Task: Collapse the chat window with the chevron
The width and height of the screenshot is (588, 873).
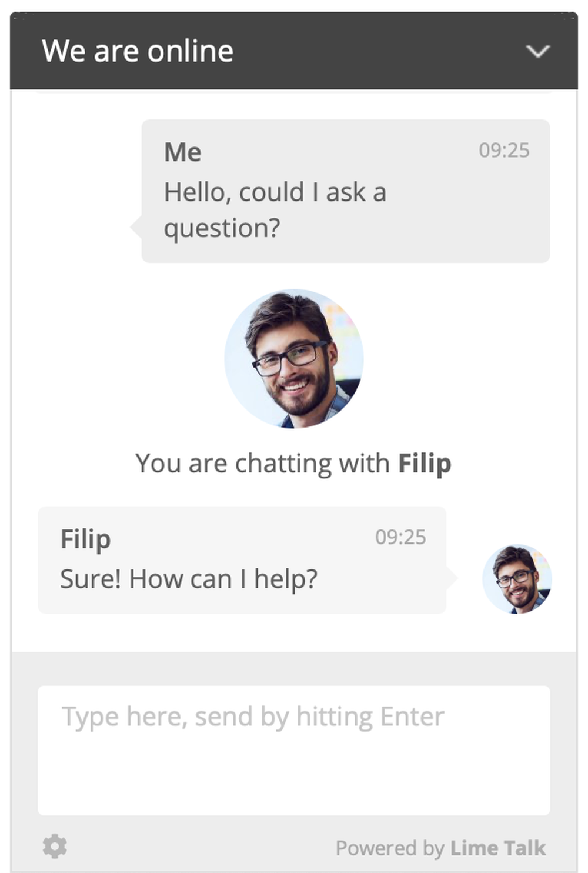Action: (x=537, y=52)
